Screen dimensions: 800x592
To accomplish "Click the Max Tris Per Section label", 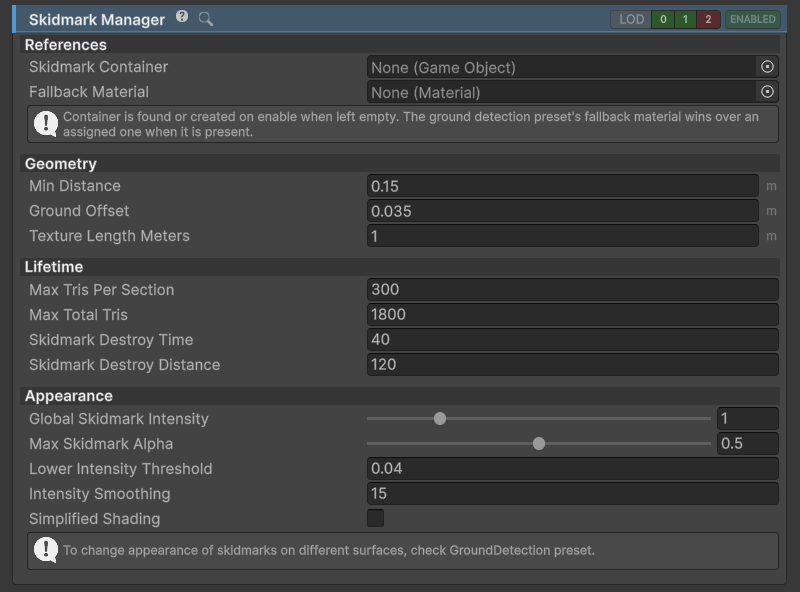I will (102, 289).
